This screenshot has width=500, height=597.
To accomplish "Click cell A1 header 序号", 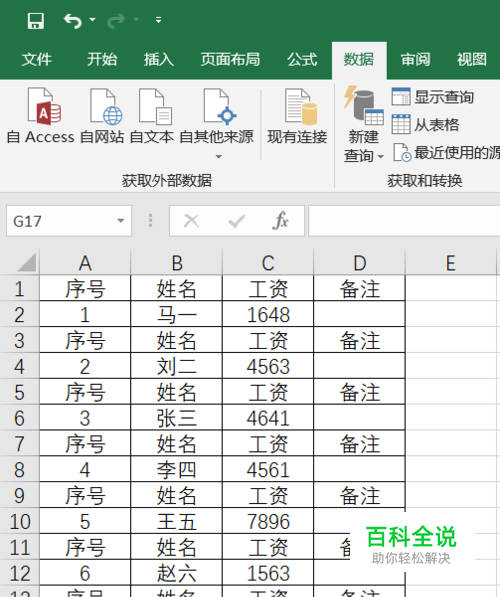I will [x=85, y=289].
